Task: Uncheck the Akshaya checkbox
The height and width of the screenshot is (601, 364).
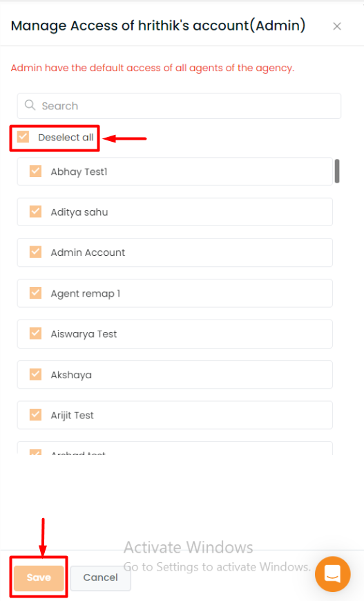Action: point(36,374)
